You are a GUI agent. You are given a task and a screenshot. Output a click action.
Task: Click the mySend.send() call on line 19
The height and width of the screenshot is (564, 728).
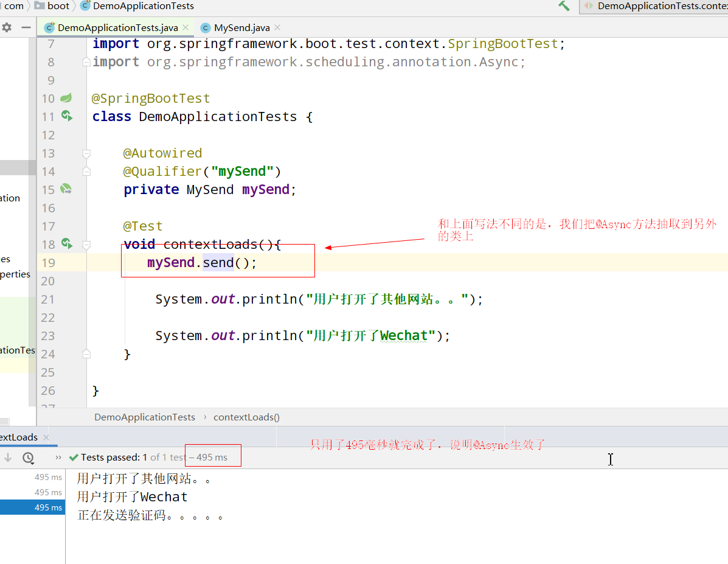pyautogui.click(x=201, y=262)
